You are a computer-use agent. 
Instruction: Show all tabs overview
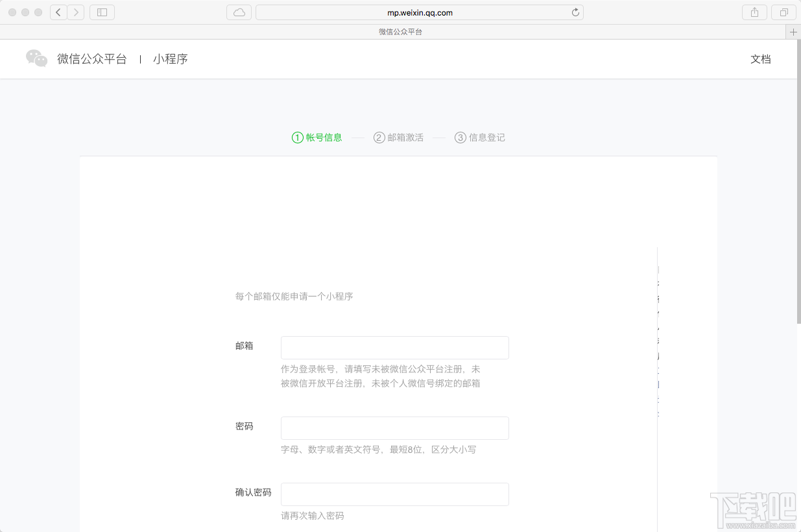point(784,12)
